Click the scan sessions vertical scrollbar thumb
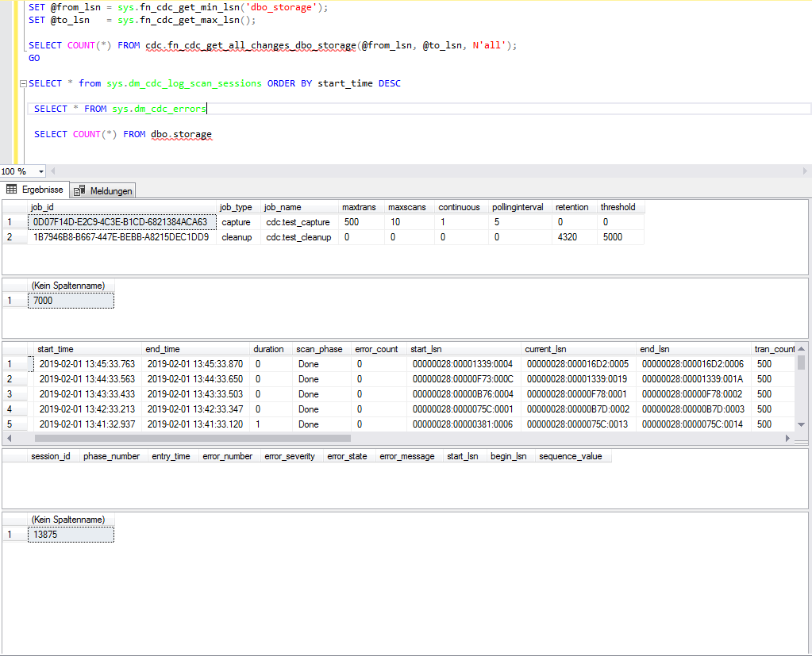Image resolution: width=812 pixels, height=656 pixels. pyautogui.click(x=801, y=363)
